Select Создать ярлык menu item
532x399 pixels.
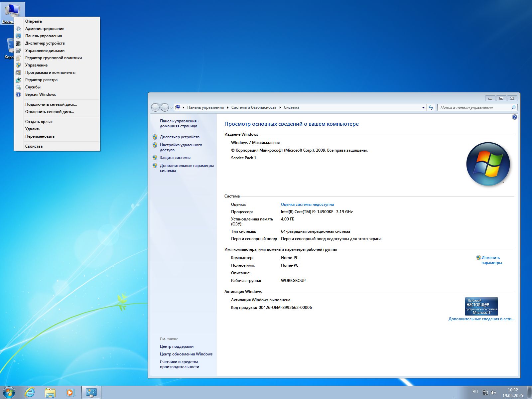[x=57, y=122]
